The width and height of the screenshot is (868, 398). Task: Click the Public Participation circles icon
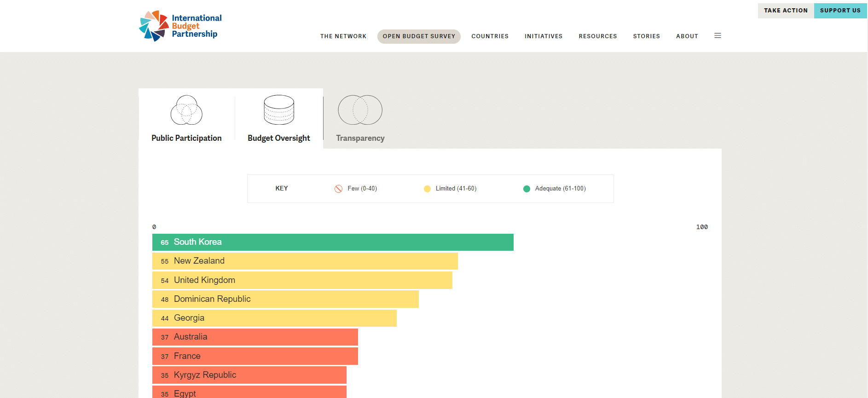tap(186, 110)
